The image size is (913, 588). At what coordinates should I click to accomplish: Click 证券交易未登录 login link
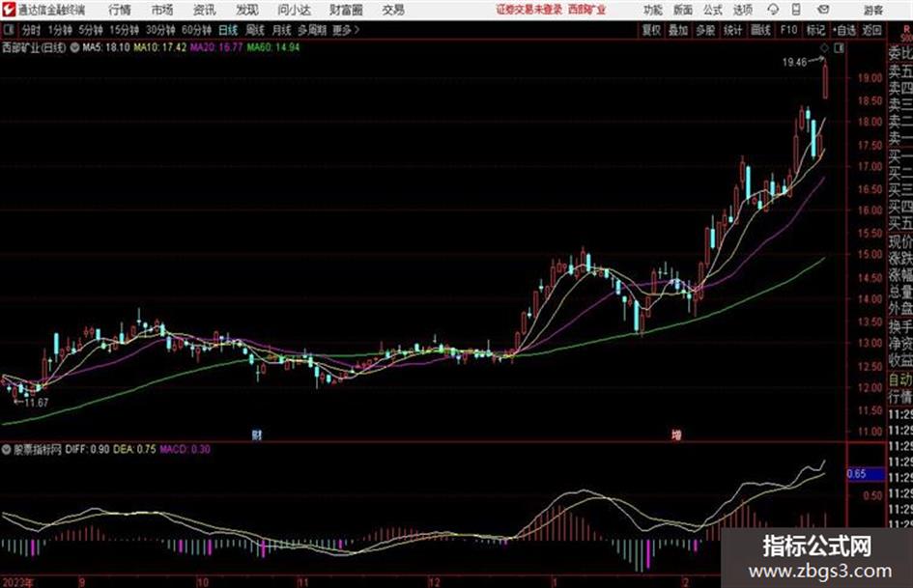coord(529,10)
